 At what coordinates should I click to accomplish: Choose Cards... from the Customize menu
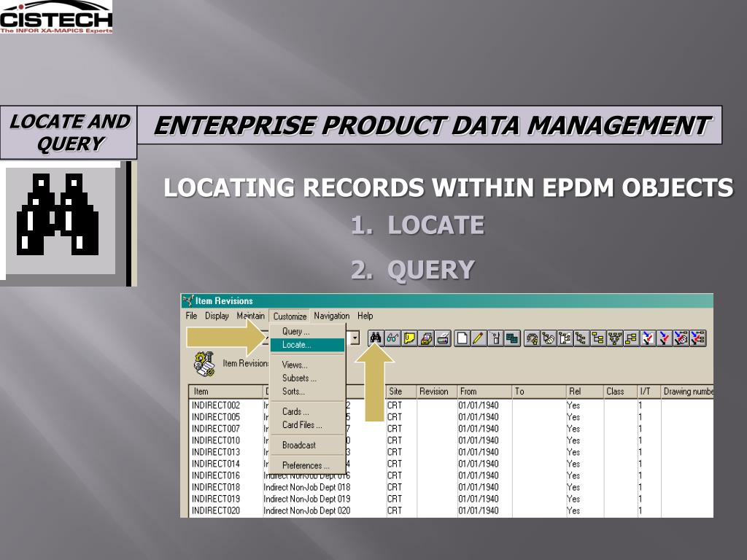pyautogui.click(x=307, y=411)
